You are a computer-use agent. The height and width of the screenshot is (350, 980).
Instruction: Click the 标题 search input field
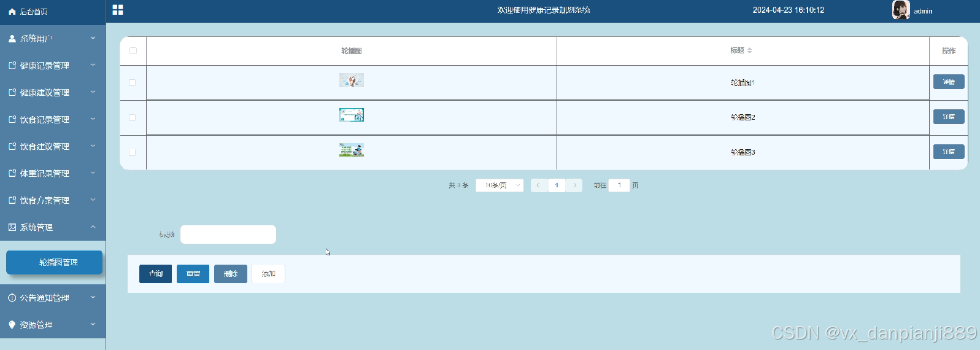[228, 235]
